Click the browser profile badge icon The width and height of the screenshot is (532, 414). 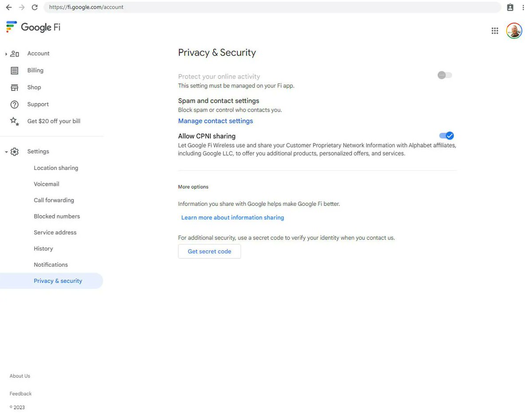tap(510, 7)
